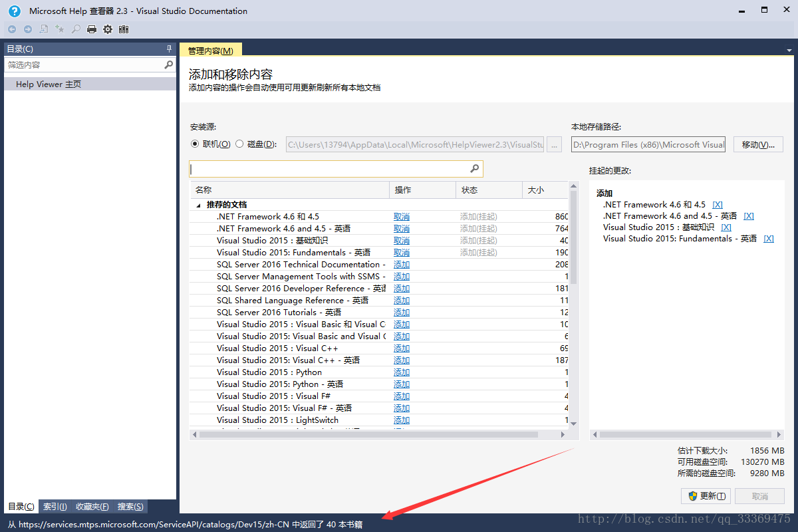Click the pending changes scroll right arrow
Viewport: 798px width, 532px height.
[778, 434]
